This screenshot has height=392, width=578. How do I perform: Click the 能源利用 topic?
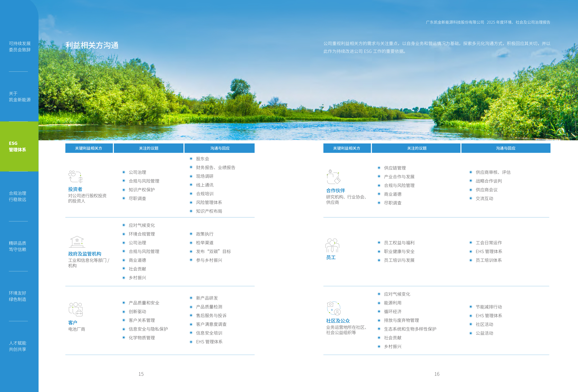[x=393, y=303]
